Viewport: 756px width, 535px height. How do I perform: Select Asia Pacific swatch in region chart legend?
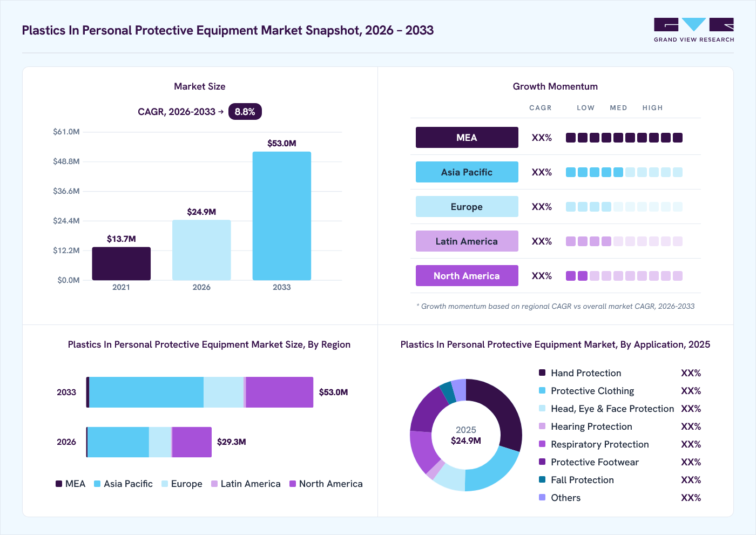coord(97,484)
